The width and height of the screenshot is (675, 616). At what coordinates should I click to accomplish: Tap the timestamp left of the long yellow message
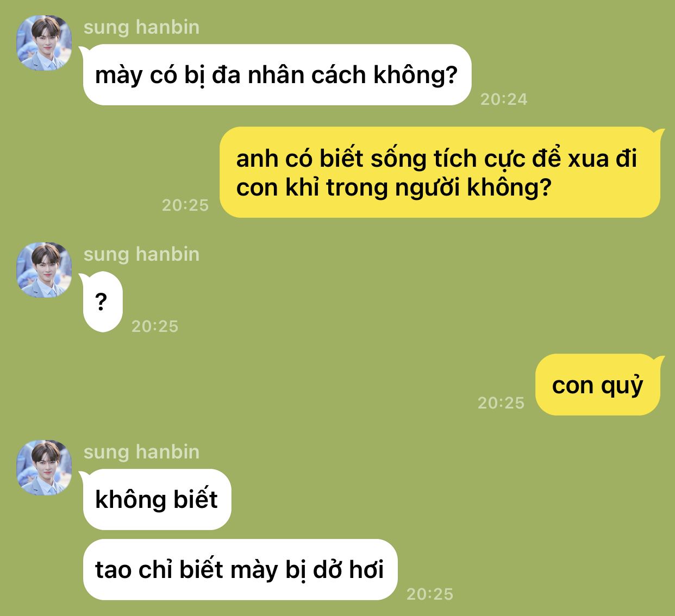185,205
